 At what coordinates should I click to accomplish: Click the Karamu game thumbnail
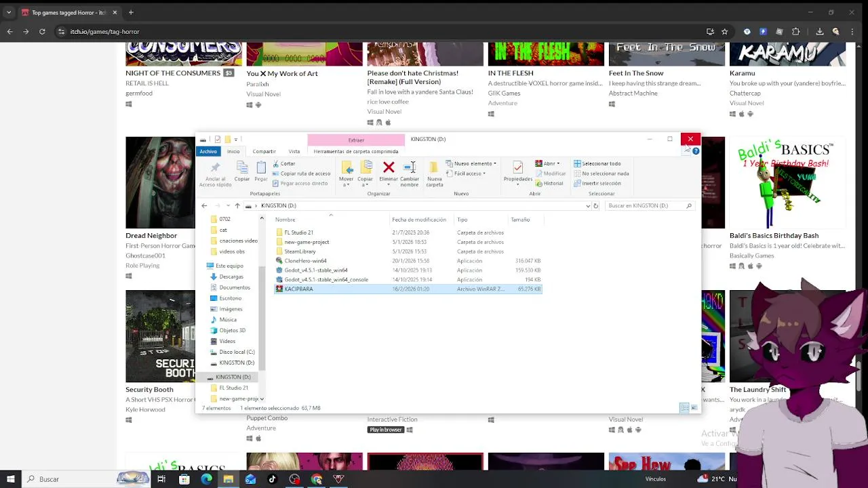[787, 54]
